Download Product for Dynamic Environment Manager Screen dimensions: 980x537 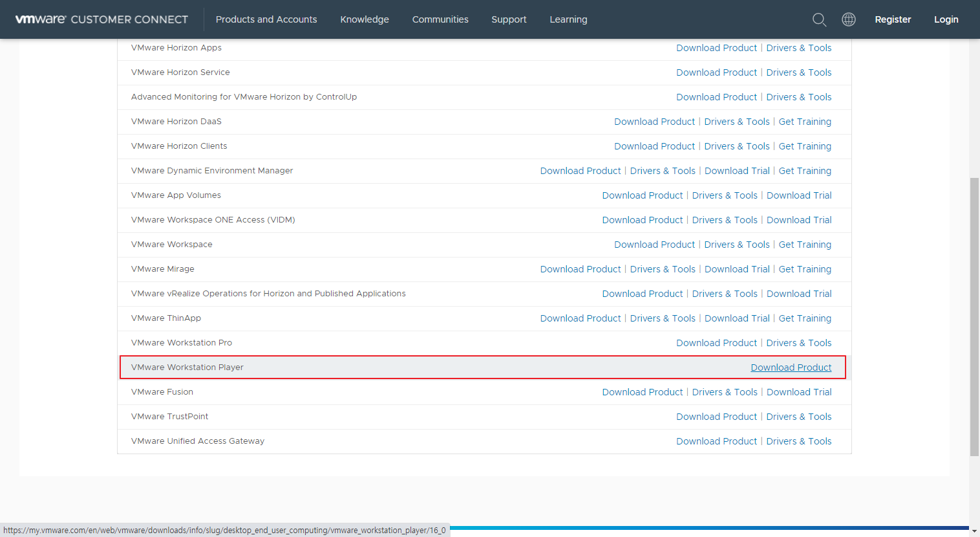point(581,171)
